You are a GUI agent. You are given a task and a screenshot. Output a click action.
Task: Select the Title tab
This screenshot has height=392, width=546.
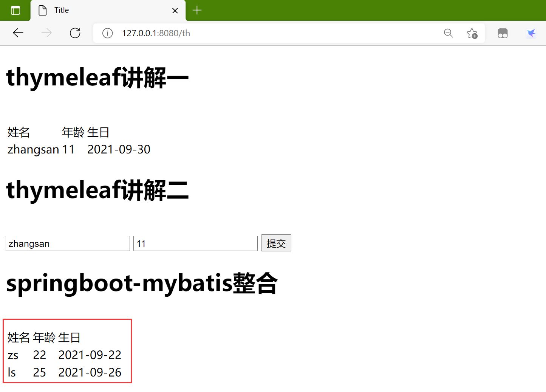coord(108,11)
